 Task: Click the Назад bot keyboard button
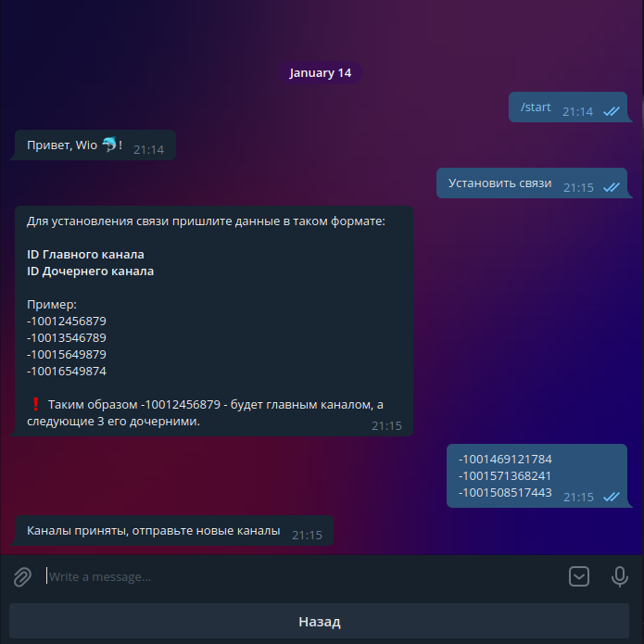319,622
